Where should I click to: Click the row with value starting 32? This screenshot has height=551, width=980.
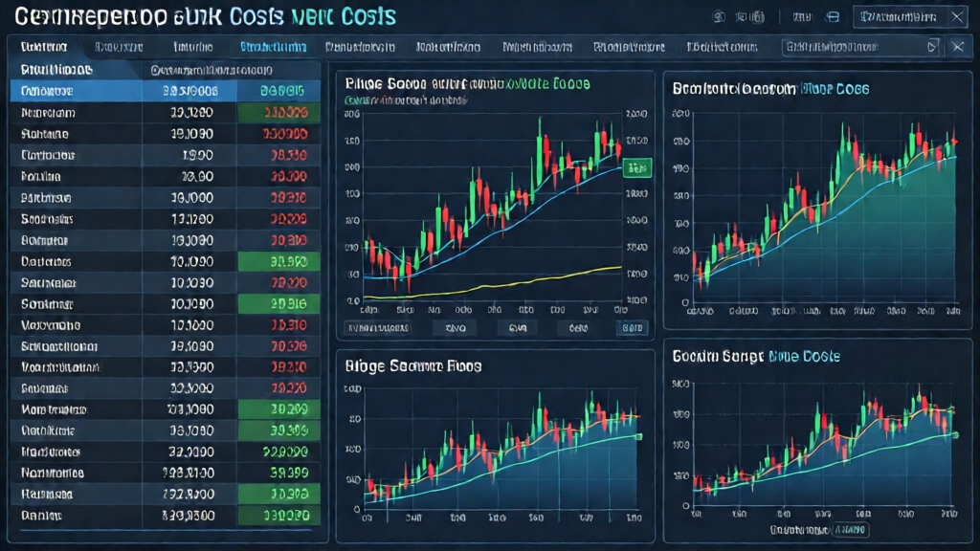(166, 452)
